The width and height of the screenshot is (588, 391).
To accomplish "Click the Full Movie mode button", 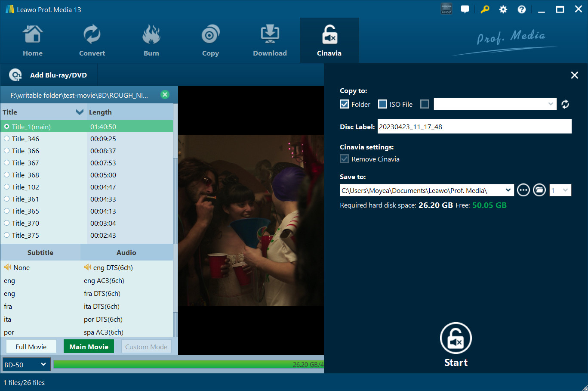I will point(31,347).
